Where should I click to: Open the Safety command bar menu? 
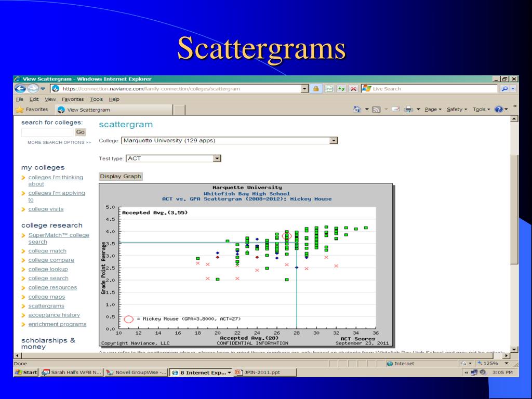click(457, 109)
